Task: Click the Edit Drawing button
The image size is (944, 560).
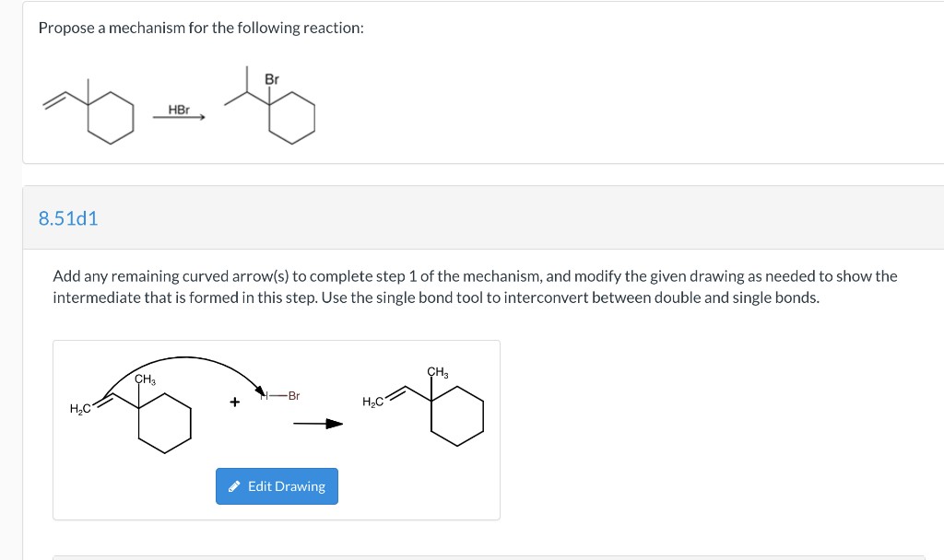Action: [x=277, y=485]
